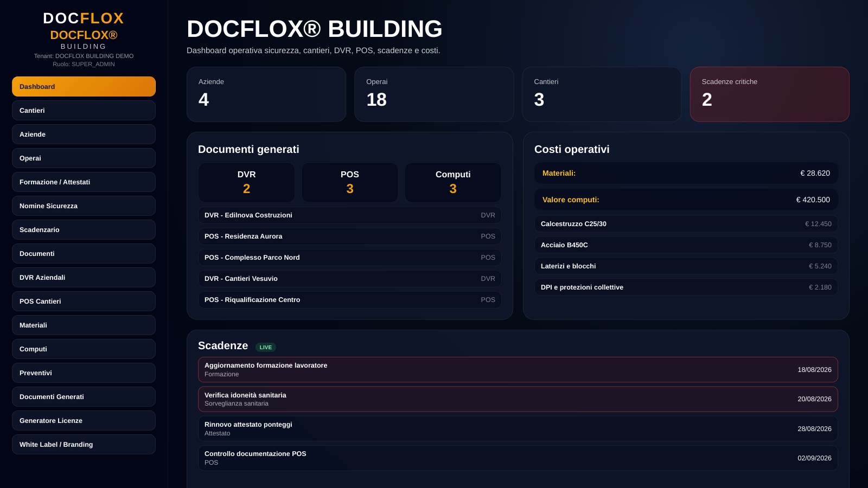Image resolution: width=868 pixels, height=488 pixels.
Task: Open DVR Aziendali page
Action: tap(84, 278)
